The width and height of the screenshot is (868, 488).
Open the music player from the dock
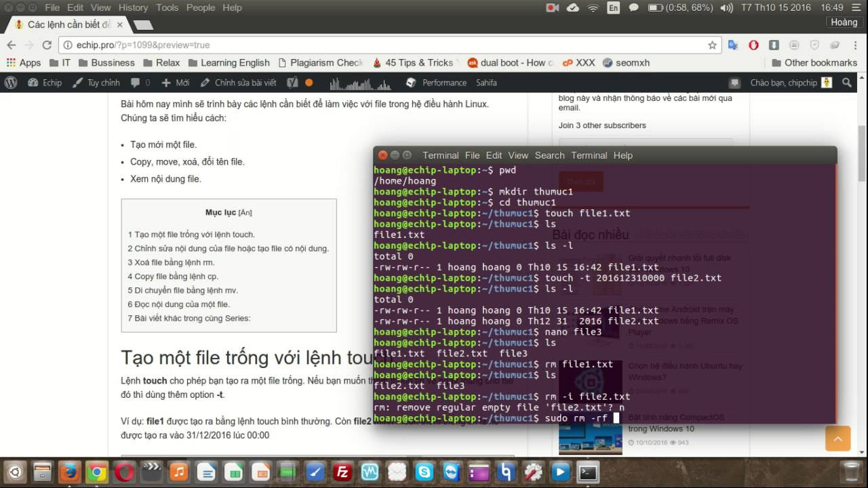point(178,472)
